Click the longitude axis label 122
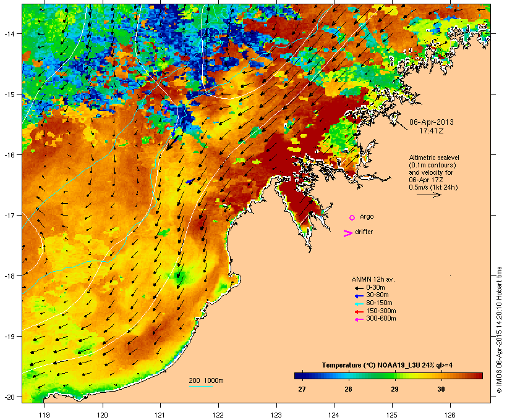 [x=218, y=415]
